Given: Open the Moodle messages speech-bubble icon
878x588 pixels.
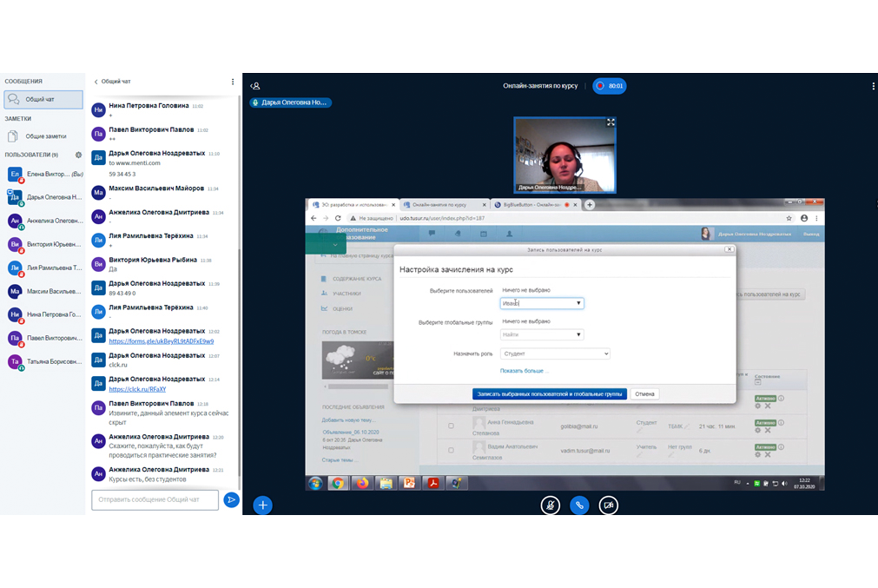Looking at the screenshot, I should click(x=432, y=234).
